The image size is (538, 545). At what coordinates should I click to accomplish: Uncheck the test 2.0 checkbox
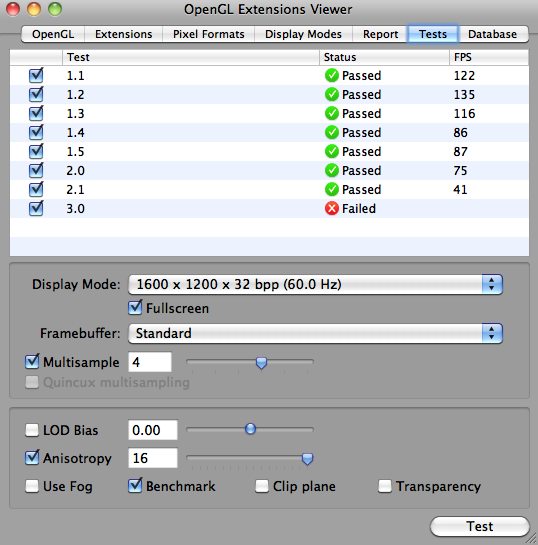tap(36, 170)
